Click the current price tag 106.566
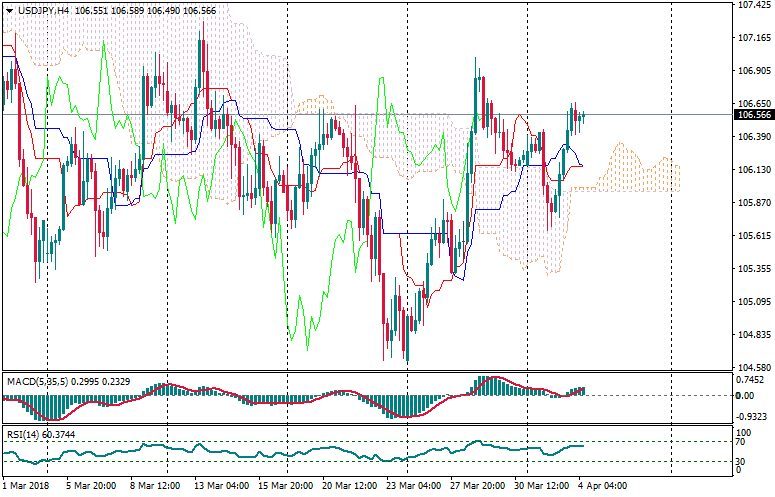 [753, 115]
